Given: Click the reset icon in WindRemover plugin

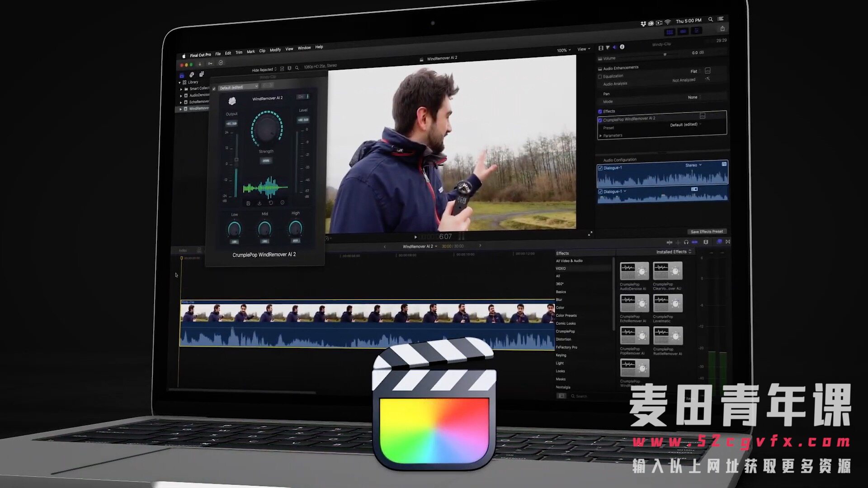Looking at the screenshot, I should [271, 203].
